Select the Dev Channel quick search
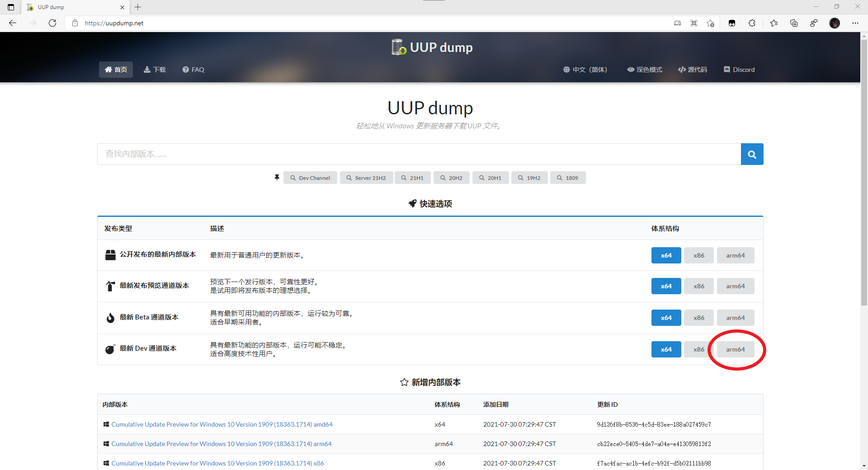Image resolution: width=868 pixels, height=470 pixels. click(x=310, y=178)
